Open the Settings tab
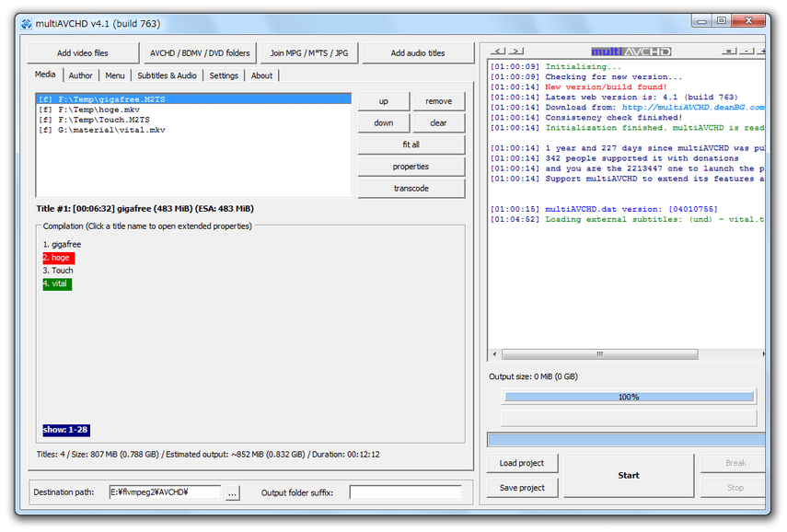This screenshot has height=532, width=787. (224, 75)
